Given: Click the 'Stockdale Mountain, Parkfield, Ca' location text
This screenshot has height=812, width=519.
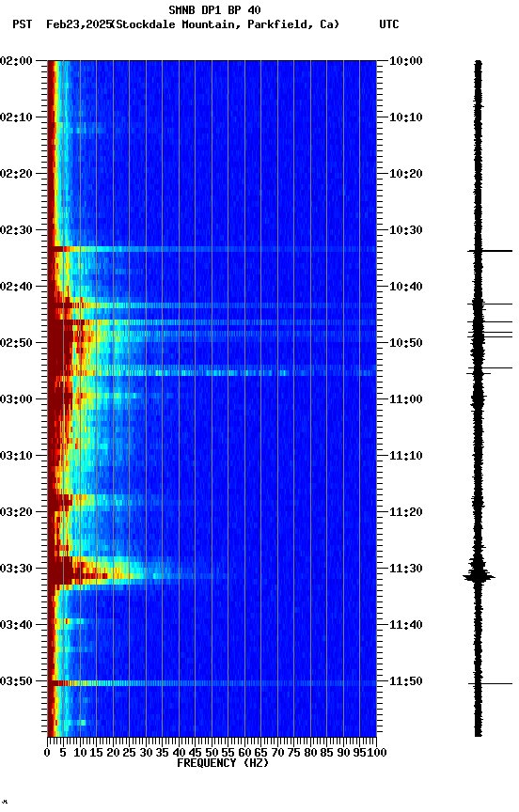Looking at the screenshot, I should click(x=226, y=24).
